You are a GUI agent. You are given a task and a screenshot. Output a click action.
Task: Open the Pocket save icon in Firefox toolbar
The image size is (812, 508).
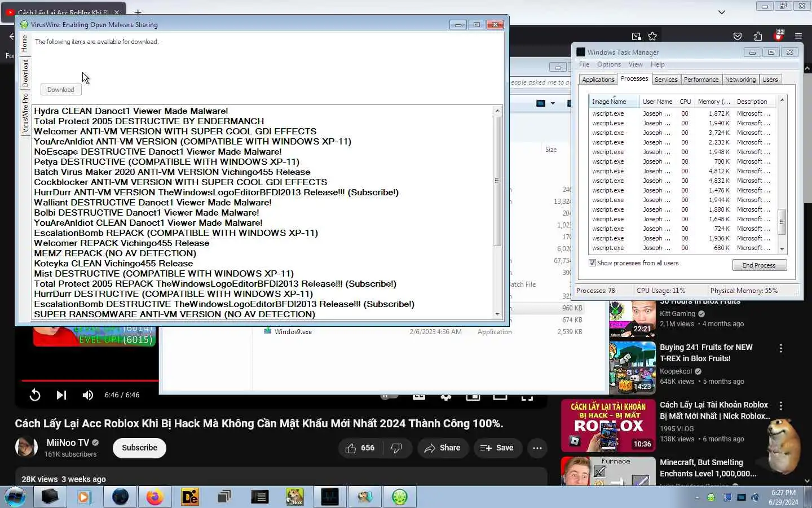click(738, 36)
